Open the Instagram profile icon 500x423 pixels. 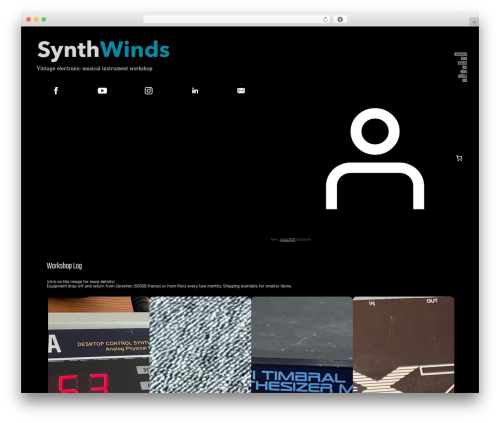tap(149, 91)
